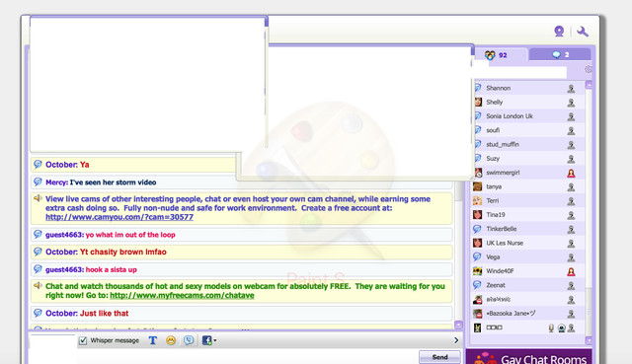Click Shelly's avatar thumbnail
The height and width of the screenshot is (364, 632).
478,102
